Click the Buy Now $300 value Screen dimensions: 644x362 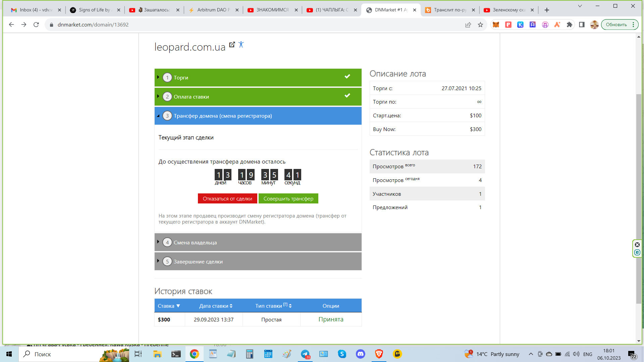[x=475, y=129]
